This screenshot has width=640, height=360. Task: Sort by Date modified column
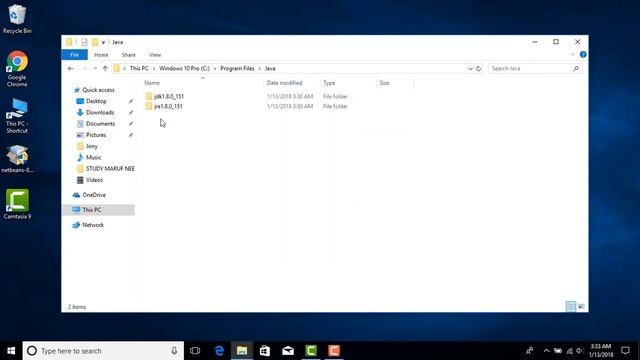point(284,83)
